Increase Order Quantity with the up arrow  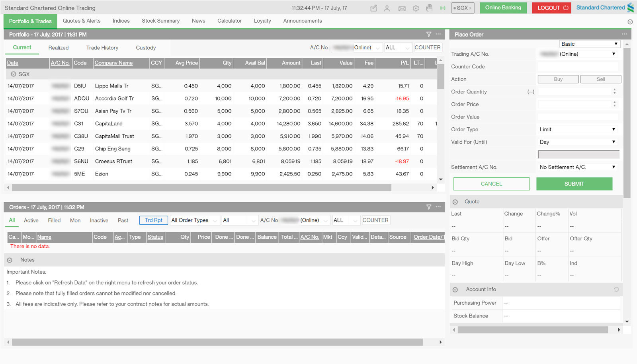615,90
